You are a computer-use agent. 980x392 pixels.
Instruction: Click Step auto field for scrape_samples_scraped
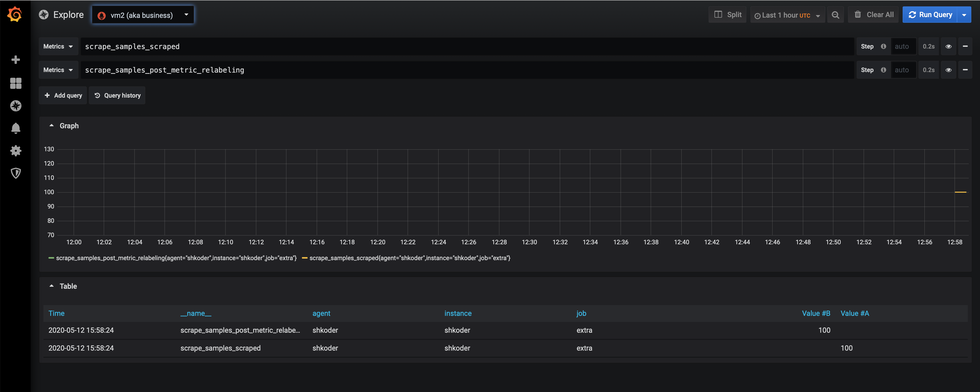click(904, 47)
